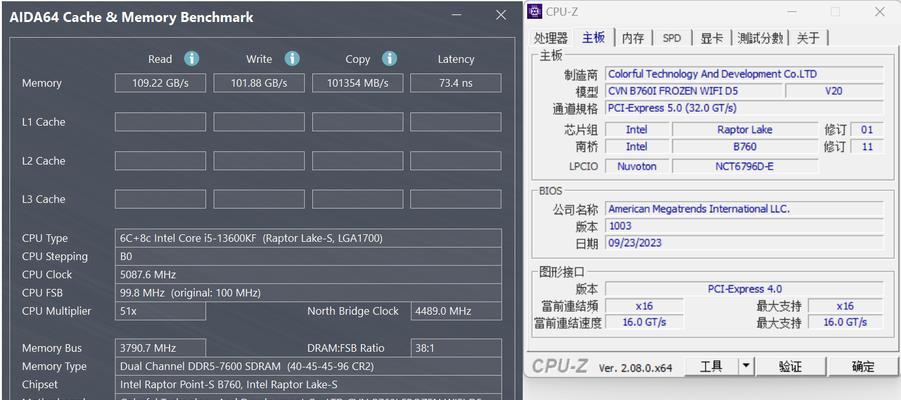Click the 芯片组 修订 value 01

(x=867, y=129)
